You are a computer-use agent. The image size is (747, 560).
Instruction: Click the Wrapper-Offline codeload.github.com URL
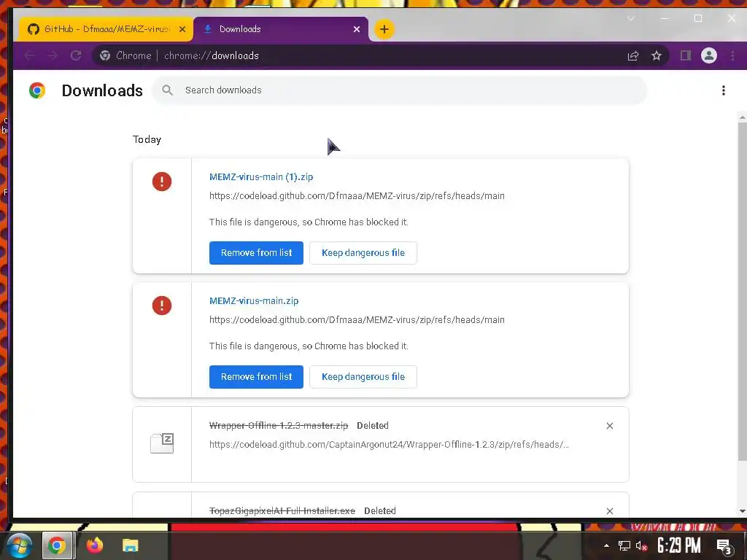coord(389,445)
